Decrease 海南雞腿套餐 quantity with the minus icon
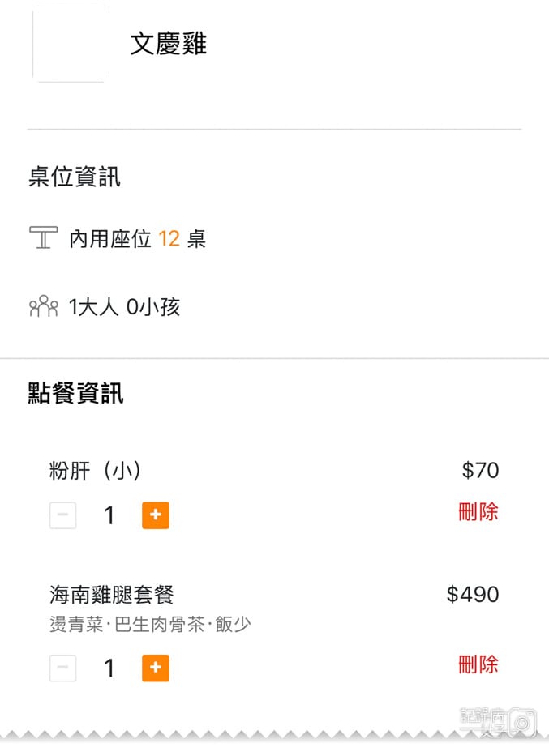This screenshot has width=549, height=756. click(x=62, y=668)
